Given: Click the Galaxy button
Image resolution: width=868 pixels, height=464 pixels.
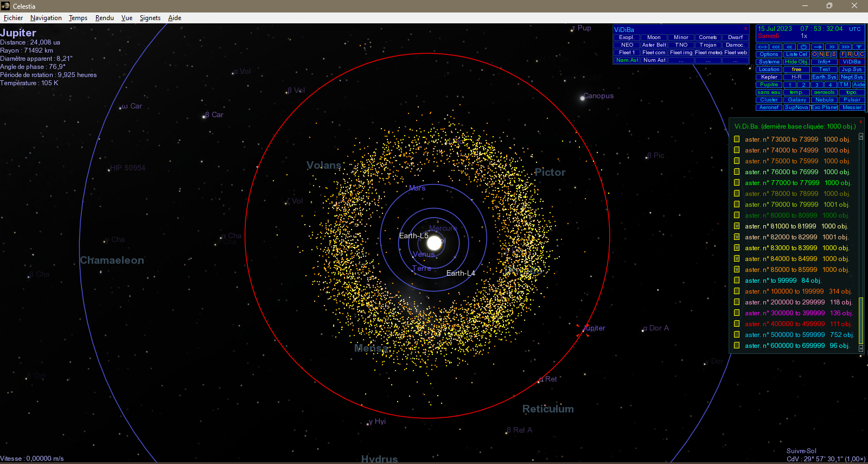Looking at the screenshot, I should click(x=796, y=100).
